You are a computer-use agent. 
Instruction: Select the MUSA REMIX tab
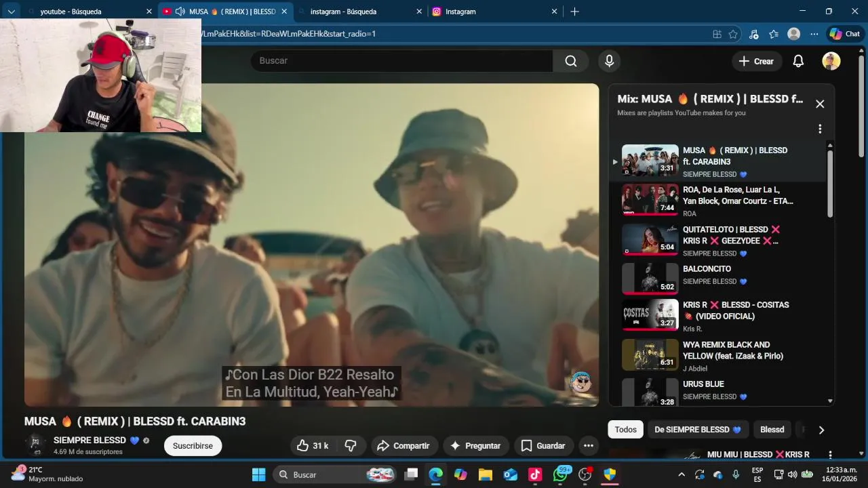pos(225,12)
